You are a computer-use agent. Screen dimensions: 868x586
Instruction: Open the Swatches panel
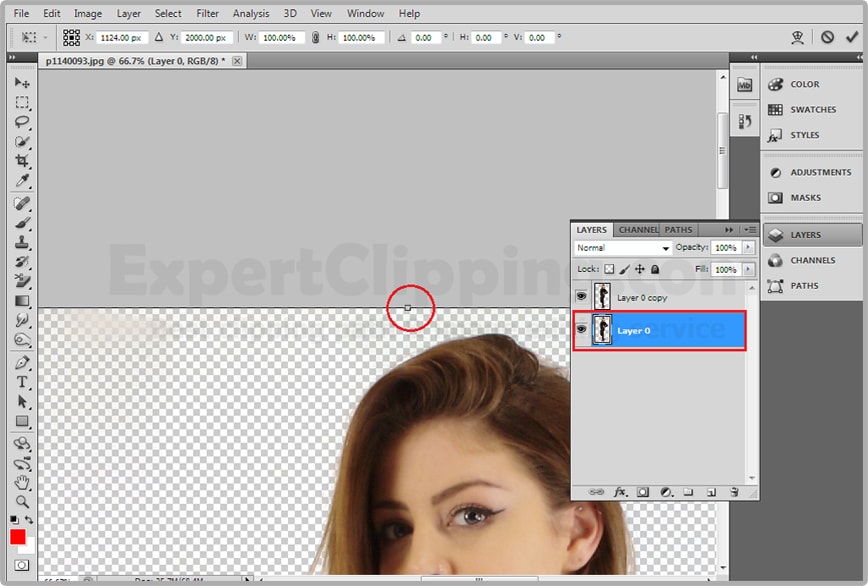click(811, 110)
